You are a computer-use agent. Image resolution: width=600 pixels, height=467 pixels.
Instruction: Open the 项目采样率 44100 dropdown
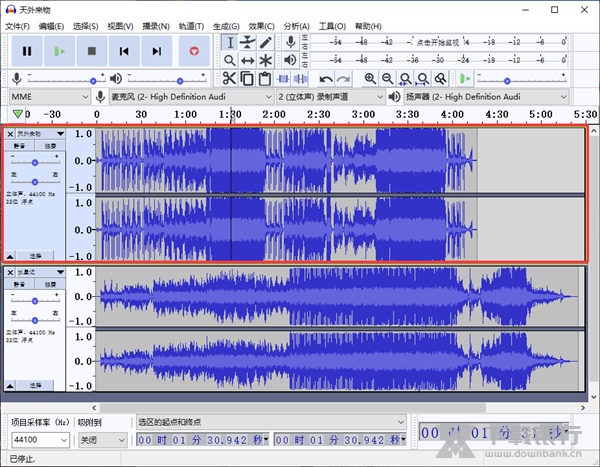(x=41, y=440)
